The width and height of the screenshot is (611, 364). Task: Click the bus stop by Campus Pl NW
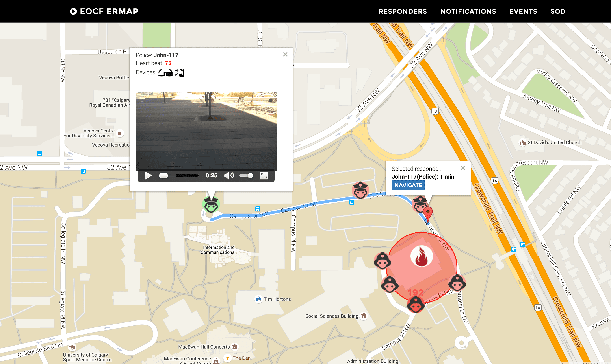[257, 209]
